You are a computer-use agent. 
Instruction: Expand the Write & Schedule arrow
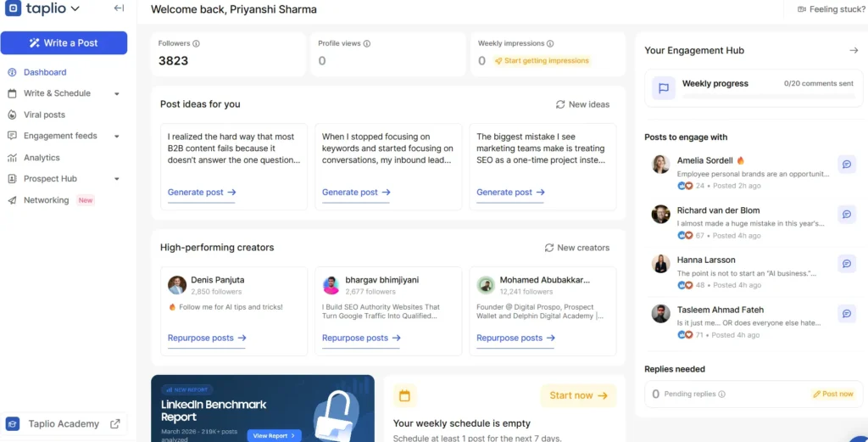coord(117,93)
